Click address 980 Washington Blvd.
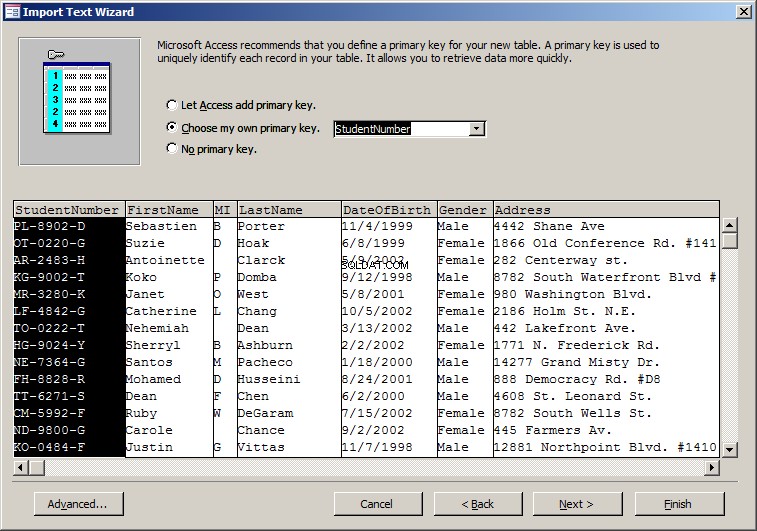757x531 pixels. point(573,294)
